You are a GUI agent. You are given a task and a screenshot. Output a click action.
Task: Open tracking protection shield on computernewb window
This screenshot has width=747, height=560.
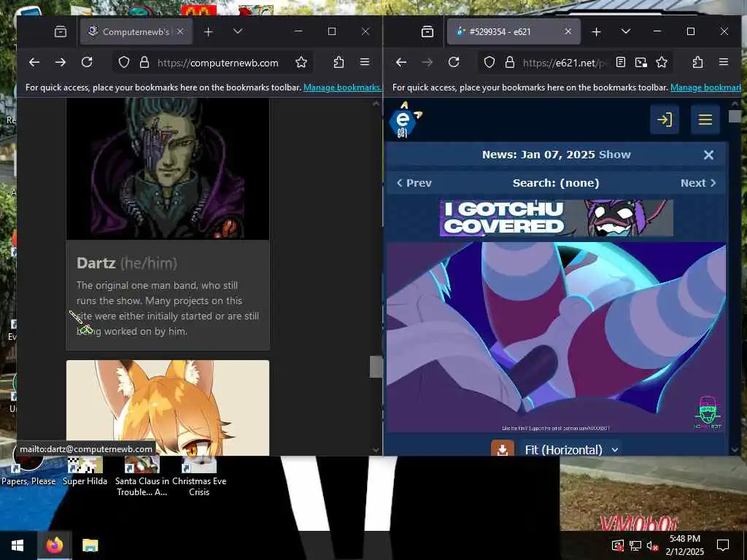(124, 63)
